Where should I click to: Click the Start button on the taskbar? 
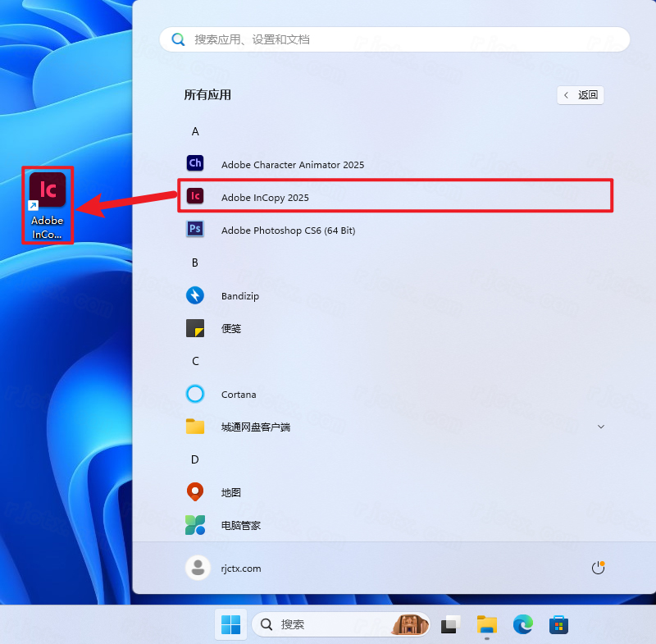pyautogui.click(x=230, y=624)
